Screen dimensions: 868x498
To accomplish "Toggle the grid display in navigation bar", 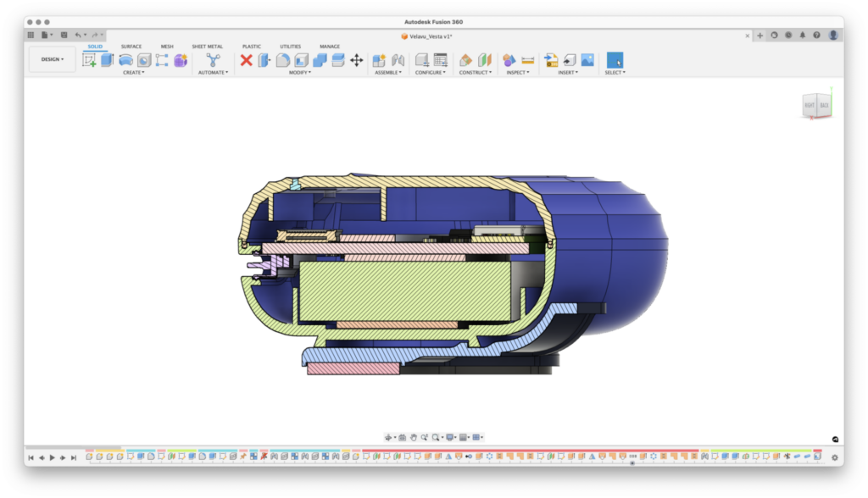I will tap(464, 436).
